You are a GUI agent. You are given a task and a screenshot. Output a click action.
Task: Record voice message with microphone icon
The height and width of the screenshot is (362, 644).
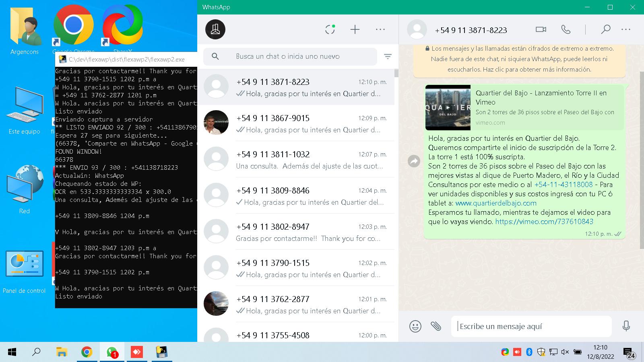point(626,326)
